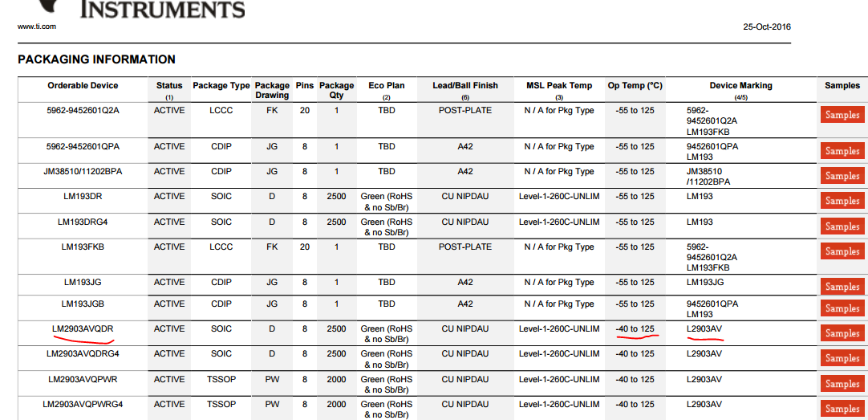868x420 pixels.
Task: Click the Device Marking column header
Action: tap(740, 85)
